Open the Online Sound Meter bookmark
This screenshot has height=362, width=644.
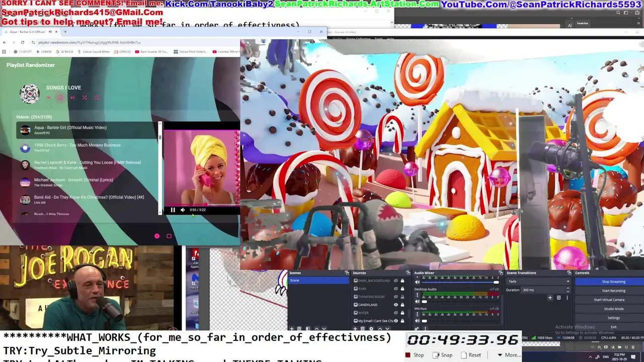pyautogui.click(x=93, y=51)
